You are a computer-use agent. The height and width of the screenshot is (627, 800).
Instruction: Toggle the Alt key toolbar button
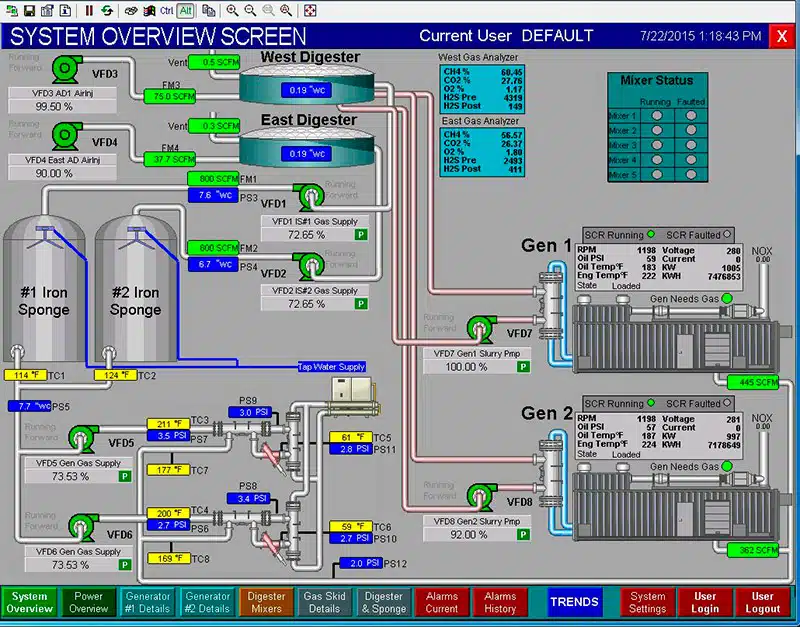[x=186, y=10]
